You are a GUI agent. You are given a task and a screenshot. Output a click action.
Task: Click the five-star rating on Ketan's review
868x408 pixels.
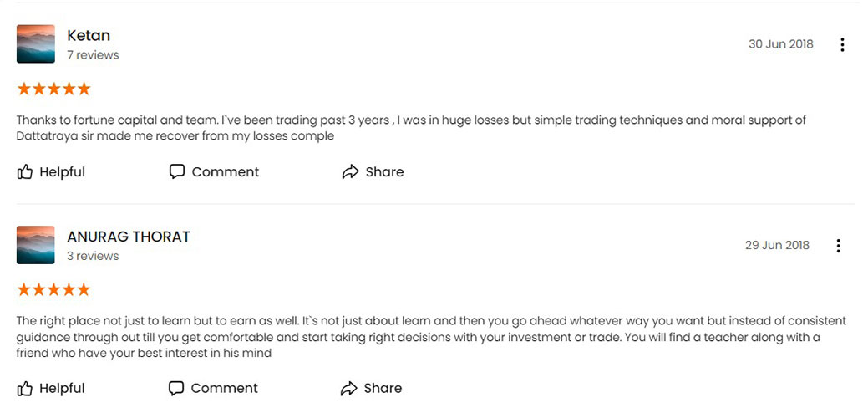53,89
